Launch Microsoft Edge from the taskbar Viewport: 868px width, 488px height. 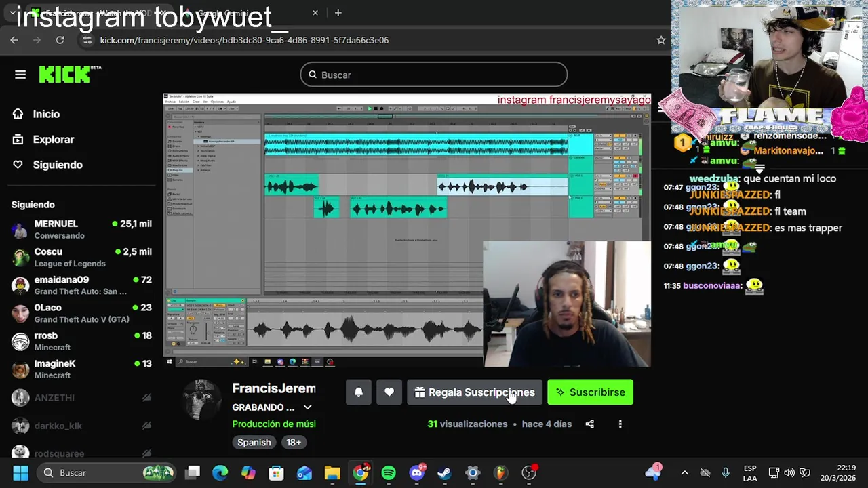click(220, 472)
